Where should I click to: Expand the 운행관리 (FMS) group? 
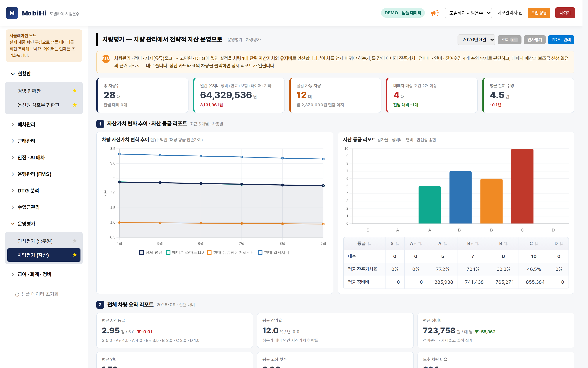point(44,174)
